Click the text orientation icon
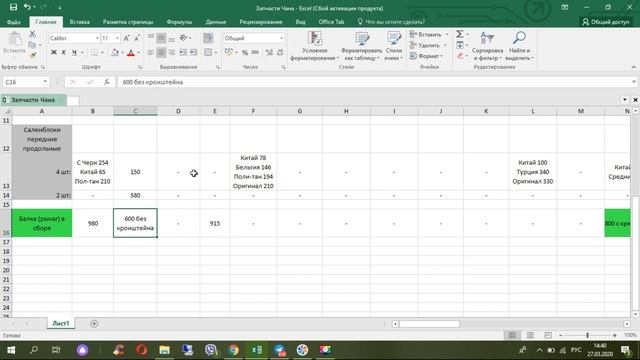The image size is (640, 360). pyautogui.click(x=184, y=38)
